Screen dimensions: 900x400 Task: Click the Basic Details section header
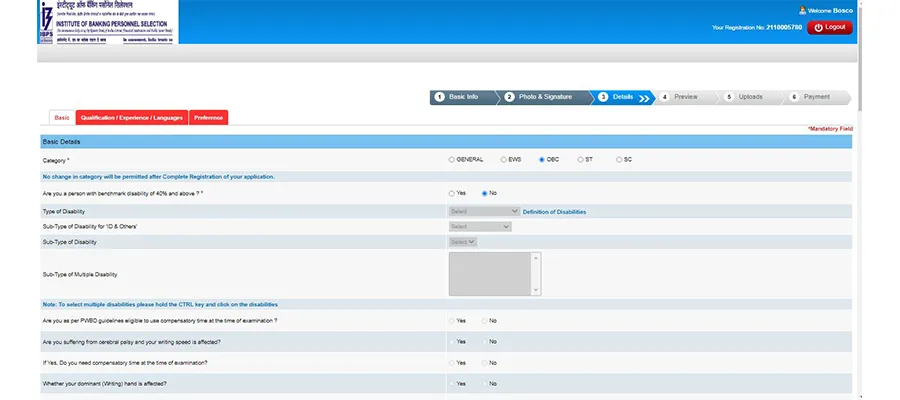click(x=446, y=142)
